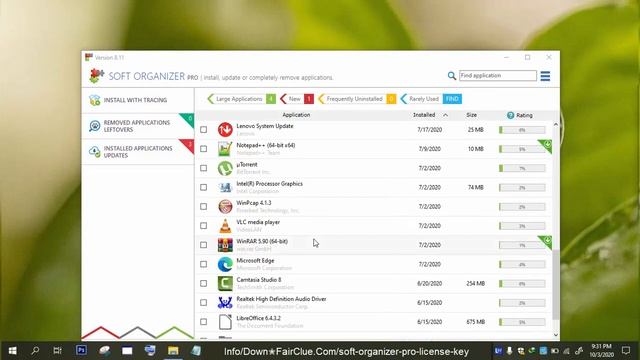This screenshot has height=360, width=640.
Task: Click the list's vertical scrollbar thumb
Action: pos(556,285)
